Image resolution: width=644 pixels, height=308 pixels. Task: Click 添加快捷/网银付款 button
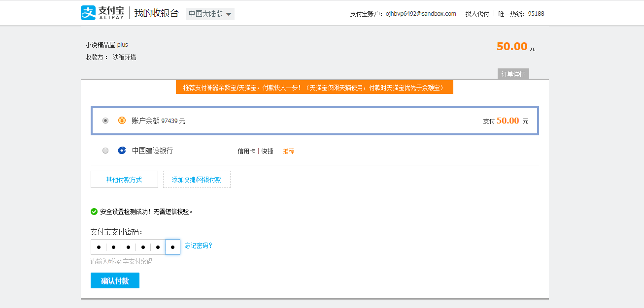coord(197,180)
